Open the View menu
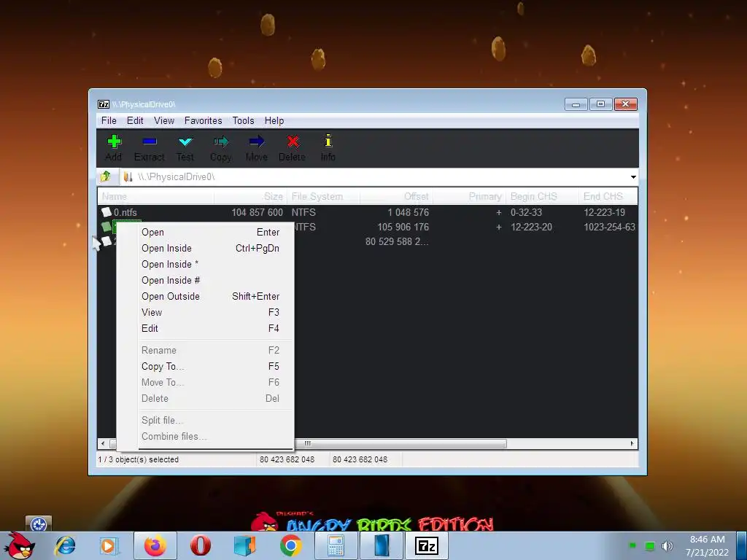Screen dimensions: 747x560 (164, 120)
